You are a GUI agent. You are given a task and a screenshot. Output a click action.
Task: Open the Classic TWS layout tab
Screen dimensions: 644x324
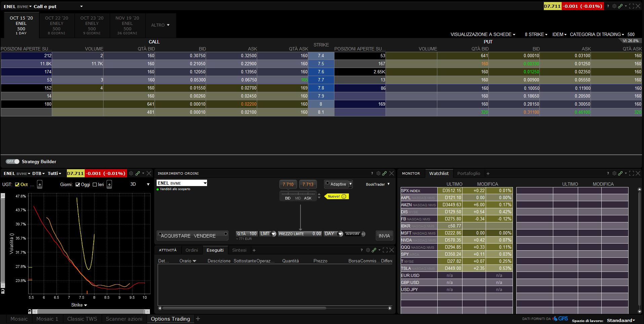point(82,319)
